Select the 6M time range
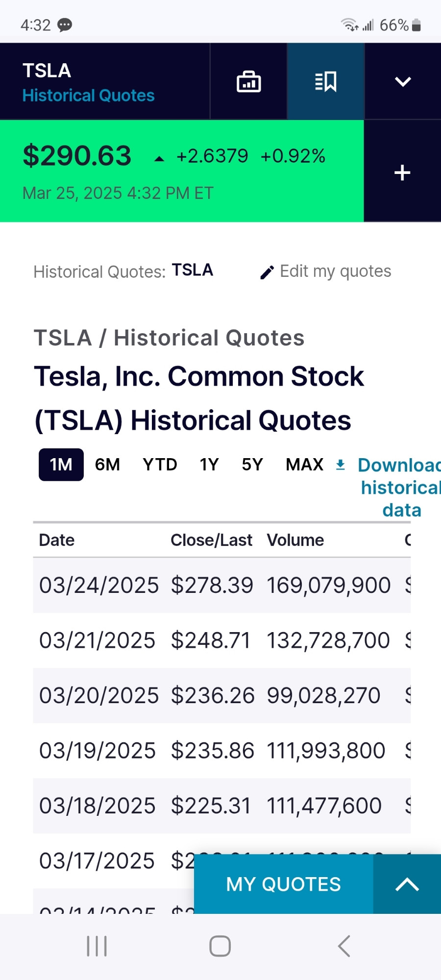 tap(107, 465)
